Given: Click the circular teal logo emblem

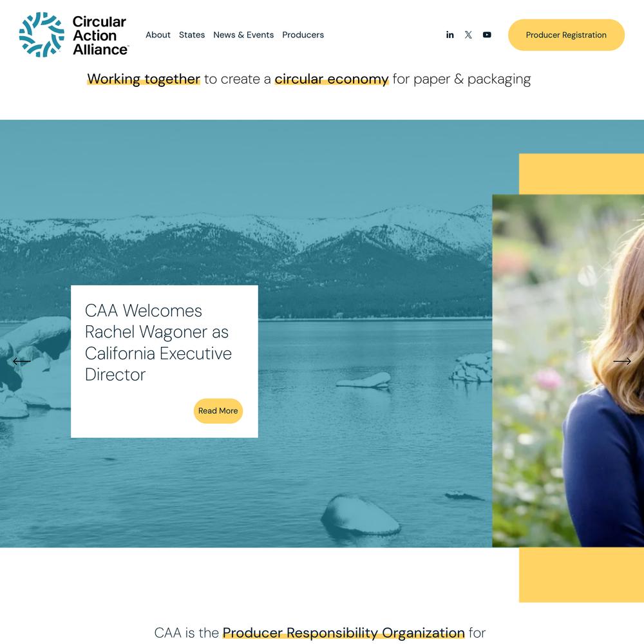Looking at the screenshot, I should tap(41, 35).
